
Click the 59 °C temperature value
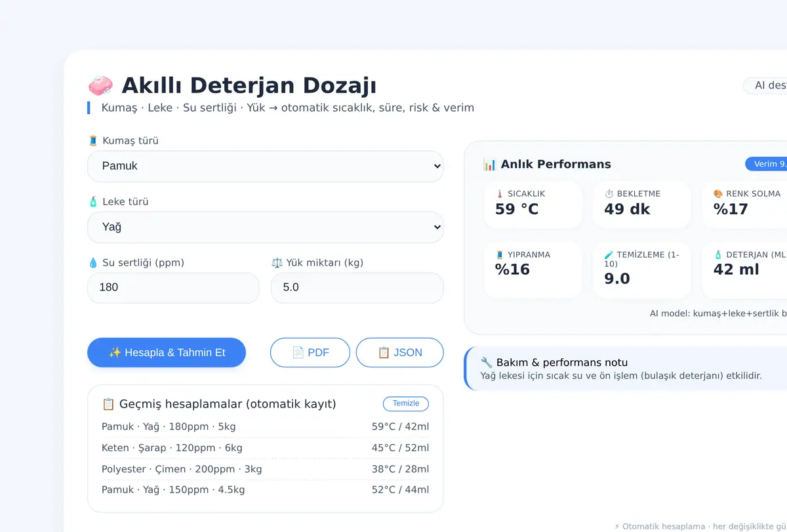pyautogui.click(x=517, y=209)
